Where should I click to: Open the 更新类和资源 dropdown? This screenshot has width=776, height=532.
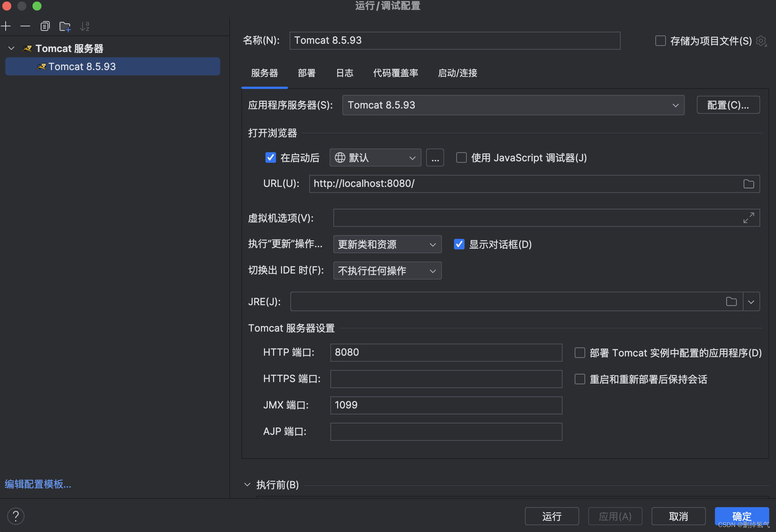pyautogui.click(x=388, y=244)
